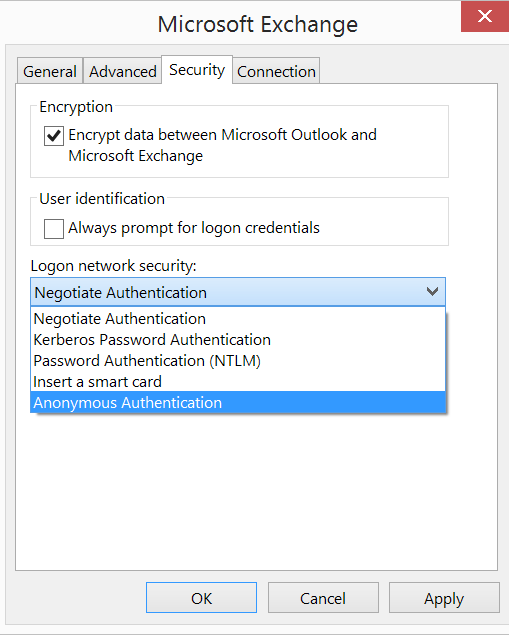The image size is (509, 635).
Task: Select the highlighted Anonymous Authentication item
Action: point(238,403)
